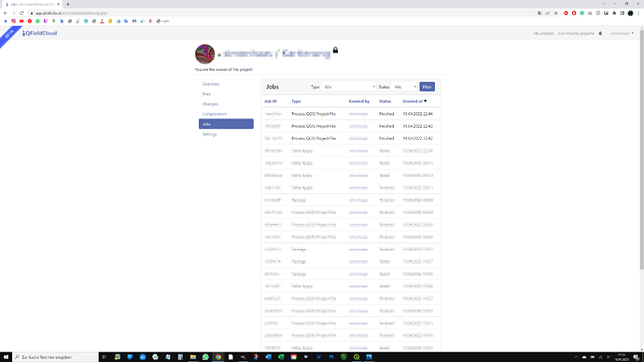The width and height of the screenshot is (644, 362).
Task: Close the Jobs browser tab
Action: coord(58,4)
